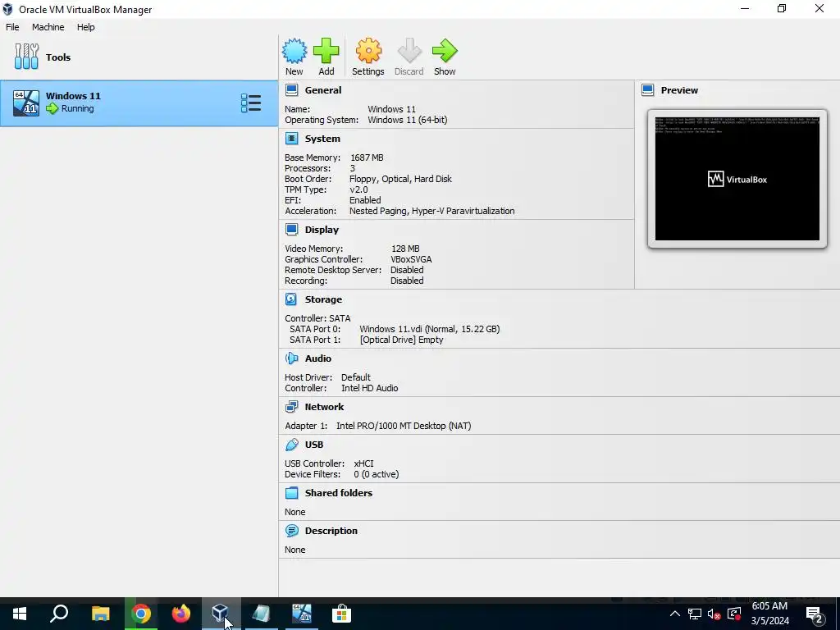Click the Base Memory value 1687 MB
Screen dimensions: 840x630
[x=367, y=157]
